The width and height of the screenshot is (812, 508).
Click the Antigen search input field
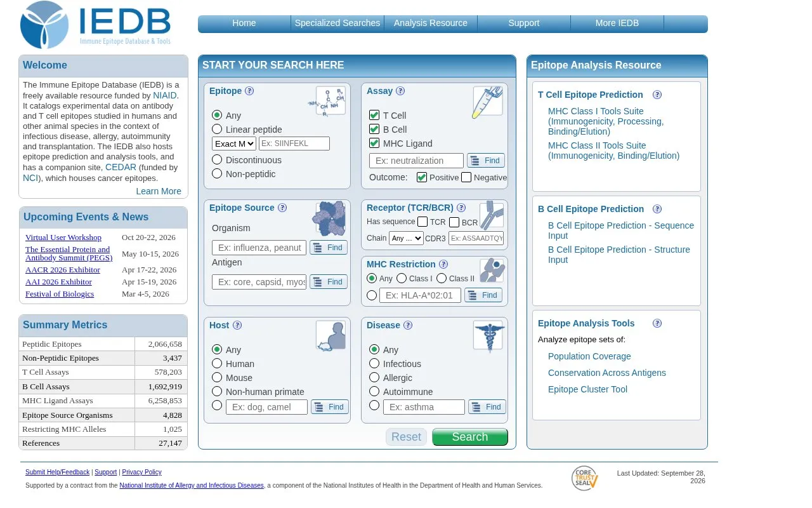(259, 282)
